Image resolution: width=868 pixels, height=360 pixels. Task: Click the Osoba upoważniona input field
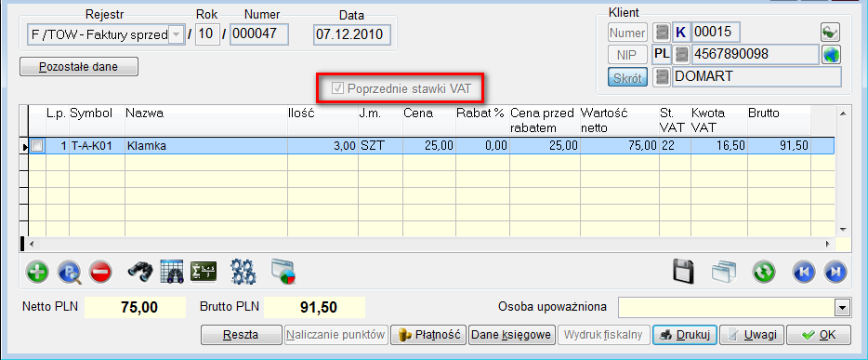pos(727,307)
